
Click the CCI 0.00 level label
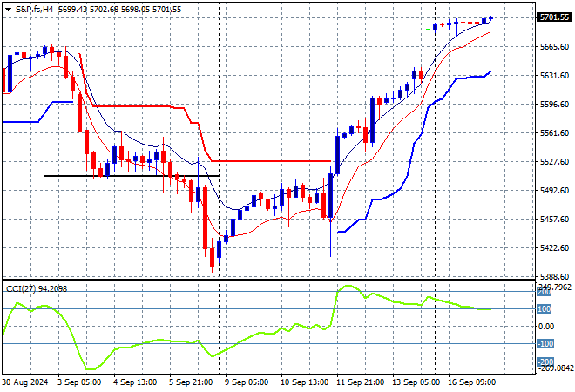pyautogui.click(x=546, y=327)
